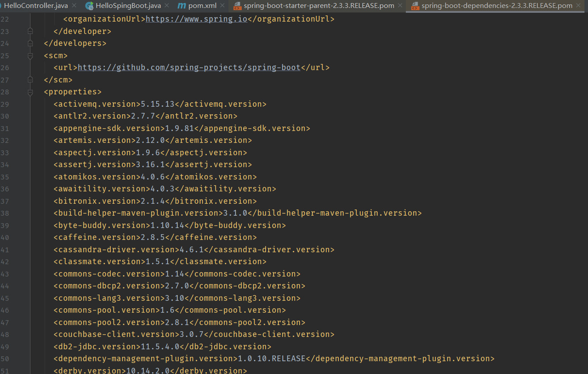Click the commons-dbcp2.version value 2.7.0
The height and width of the screenshot is (374, 588).
tap(177, 286)
